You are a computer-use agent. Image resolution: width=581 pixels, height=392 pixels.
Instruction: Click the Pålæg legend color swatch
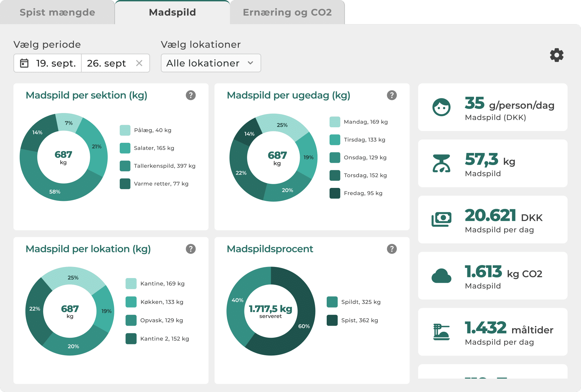click(125, 130)
